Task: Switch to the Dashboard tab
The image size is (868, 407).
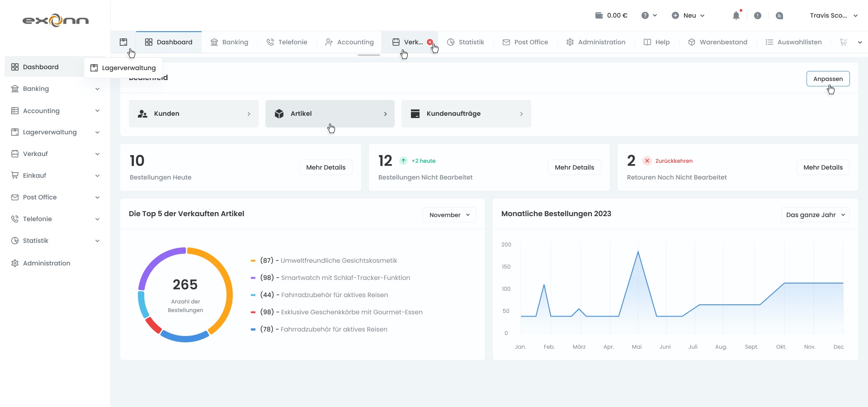Action: click(x=169, y=42)
